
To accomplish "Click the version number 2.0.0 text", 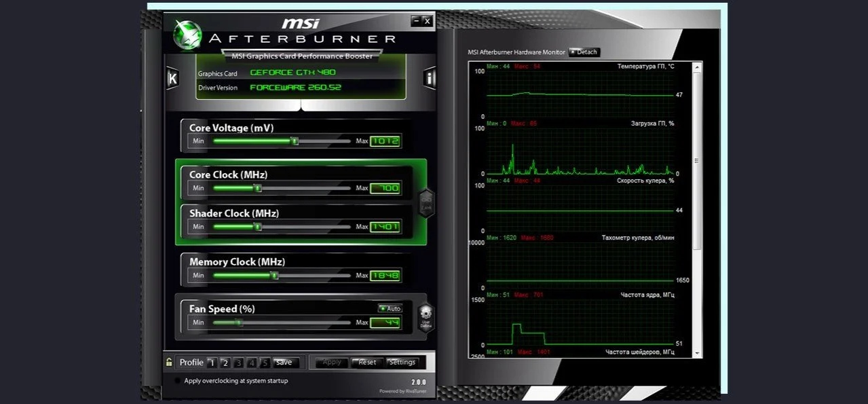I will pos(419,382).
